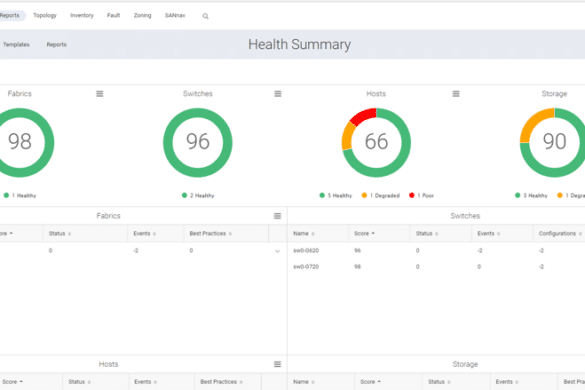Open the Templates sub-navigation link
This screenshot has width=585, height=390.
click(x=16, y=44)
